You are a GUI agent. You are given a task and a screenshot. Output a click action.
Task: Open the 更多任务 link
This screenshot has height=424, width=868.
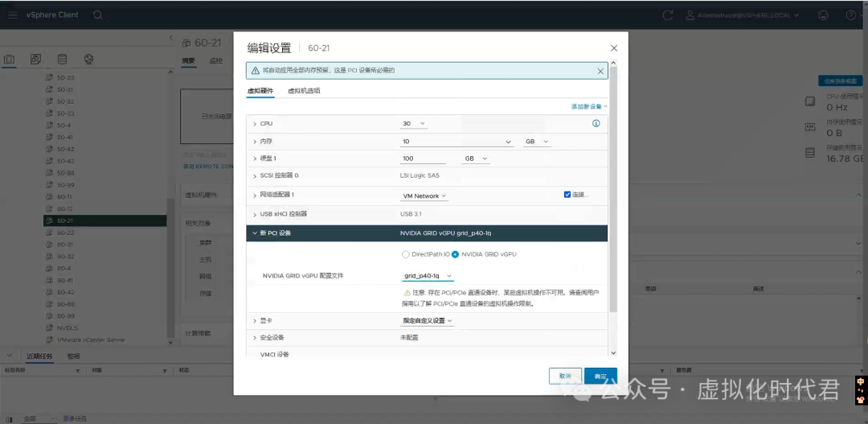pos(75,418)
